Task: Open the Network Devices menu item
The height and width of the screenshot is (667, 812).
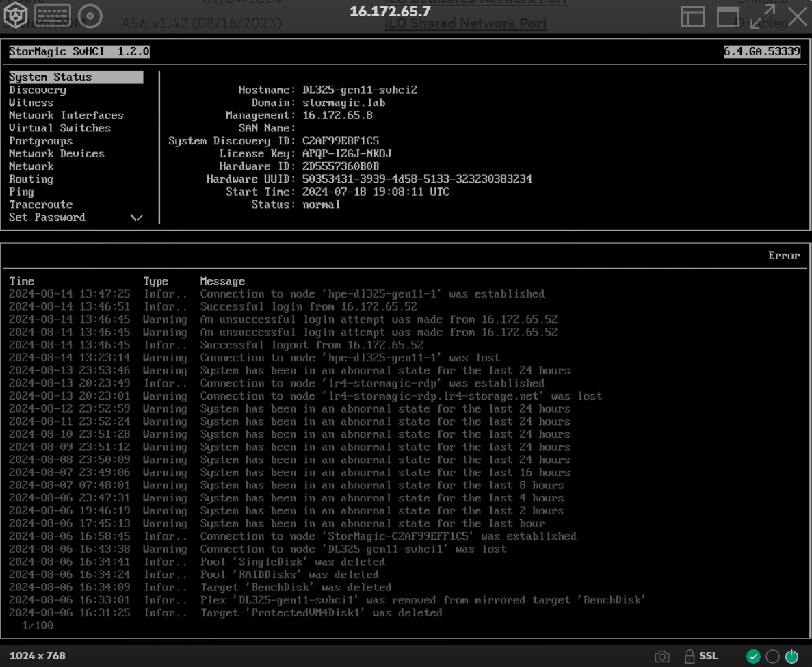Action: point(57,153)
